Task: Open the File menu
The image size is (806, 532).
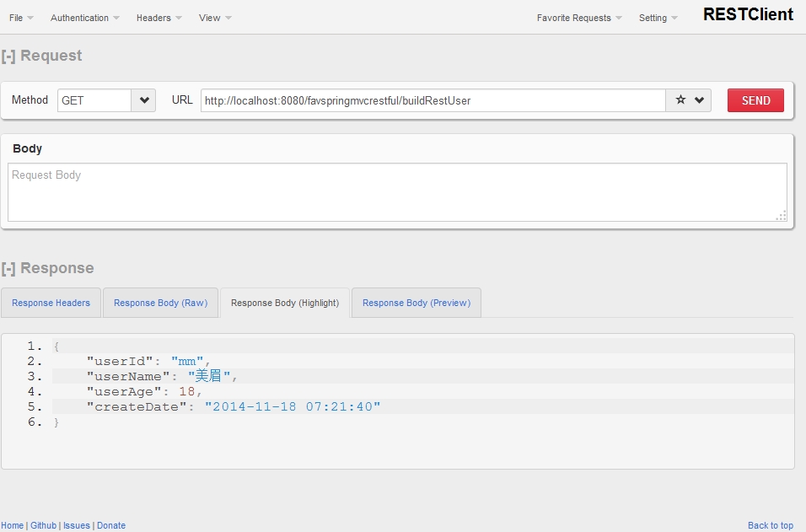Action: point(21,18)
